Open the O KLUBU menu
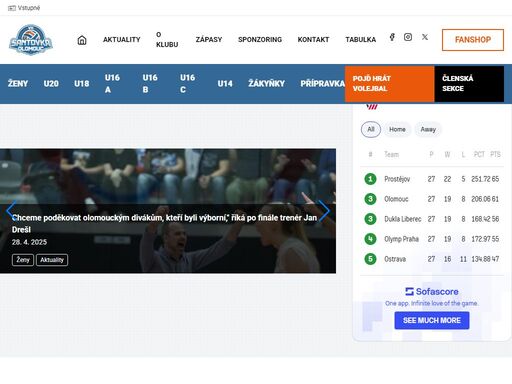This screenshot has height=384, width=512. click(x=167, y=40)
